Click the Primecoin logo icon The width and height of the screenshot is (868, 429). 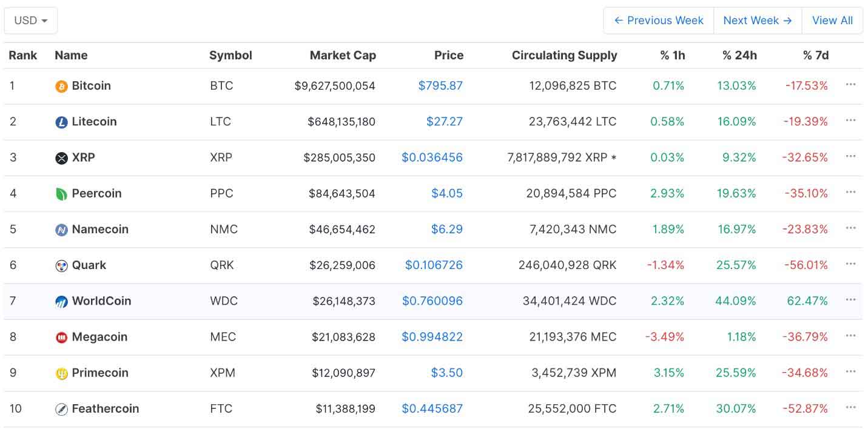[61, 373]
